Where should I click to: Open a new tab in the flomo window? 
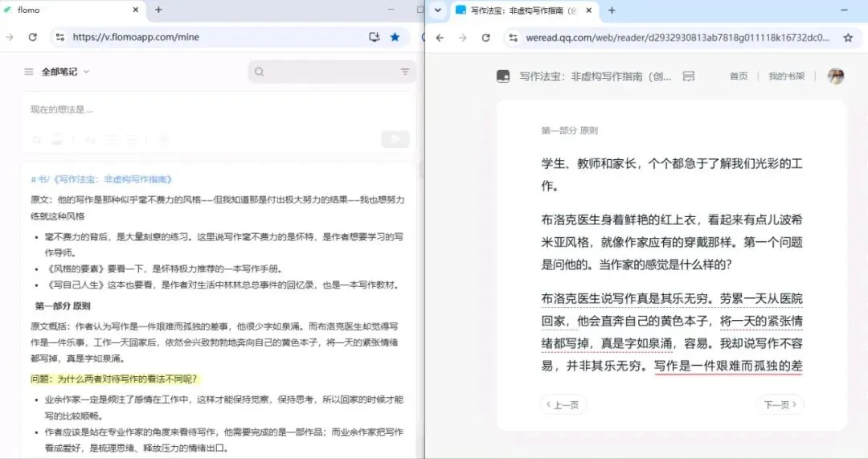pyautogui.click(x=158, y=10)
